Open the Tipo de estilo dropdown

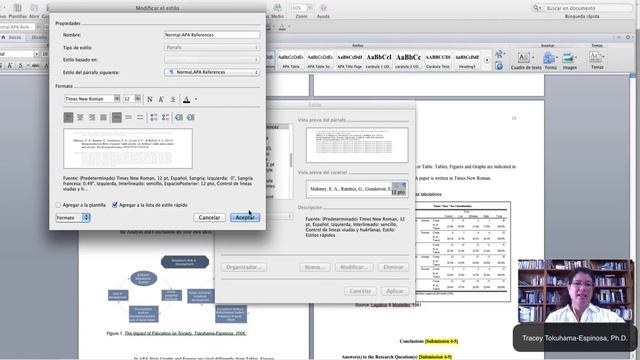(212, 47)
